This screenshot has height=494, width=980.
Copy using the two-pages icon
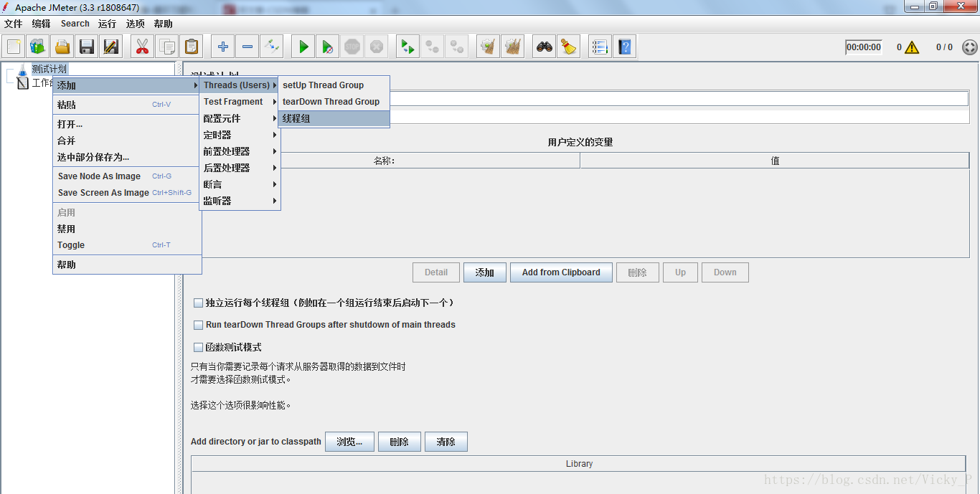click(167, 47)
